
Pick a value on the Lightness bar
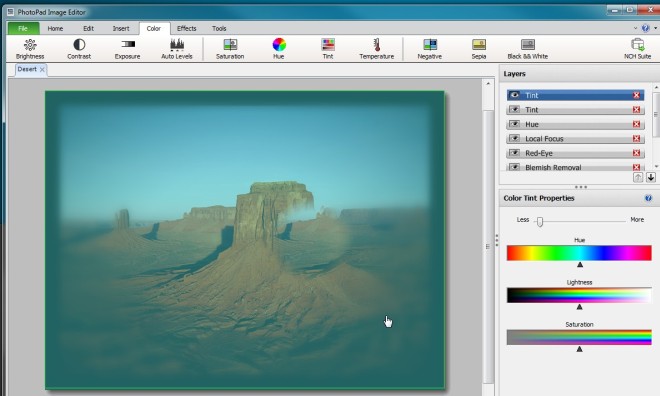pyautogui.click(x=579, y=295)
